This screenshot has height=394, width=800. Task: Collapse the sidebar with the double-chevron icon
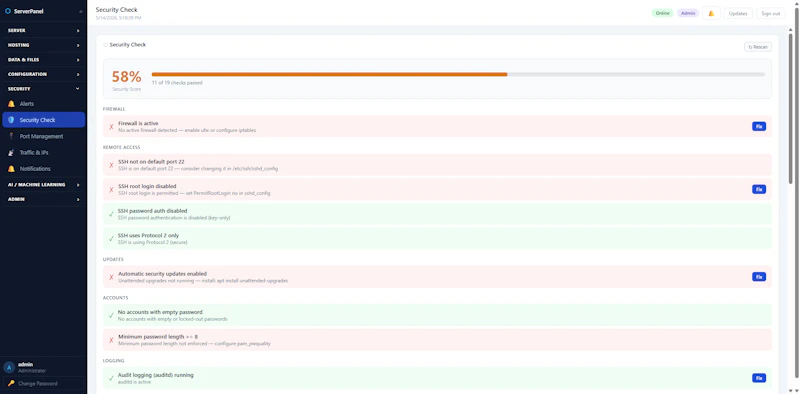point(81,11)
